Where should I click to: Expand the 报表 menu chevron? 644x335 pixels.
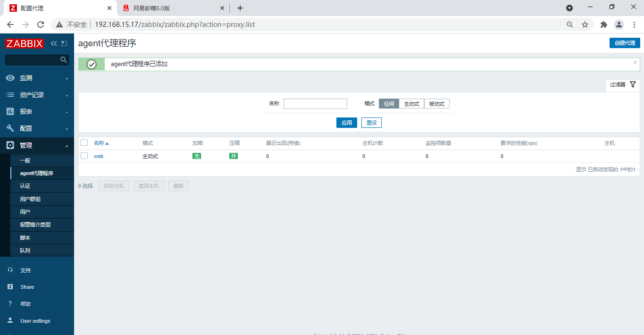[x=67, y=112]
